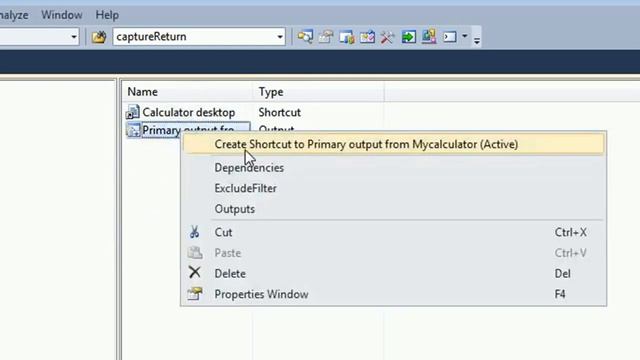Screen dimensions: 640x360
Task: Open the Extension Manager toolbar icon
Action: (x=429, y=37)
